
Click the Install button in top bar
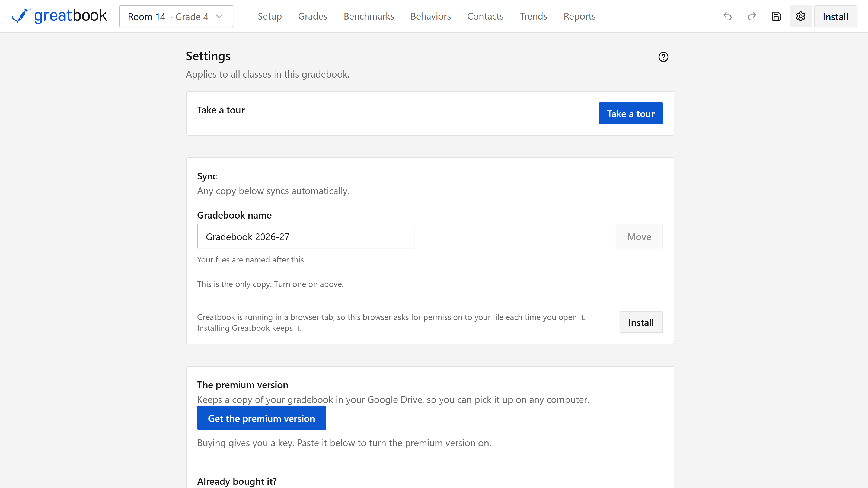point(835,16)
